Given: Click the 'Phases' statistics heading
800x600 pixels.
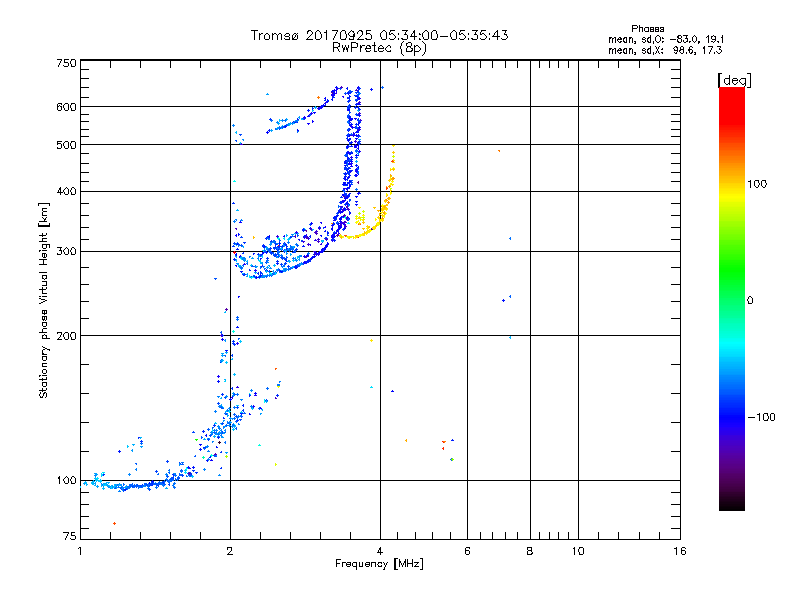Looking at the screenshot, I should (647, 29).
